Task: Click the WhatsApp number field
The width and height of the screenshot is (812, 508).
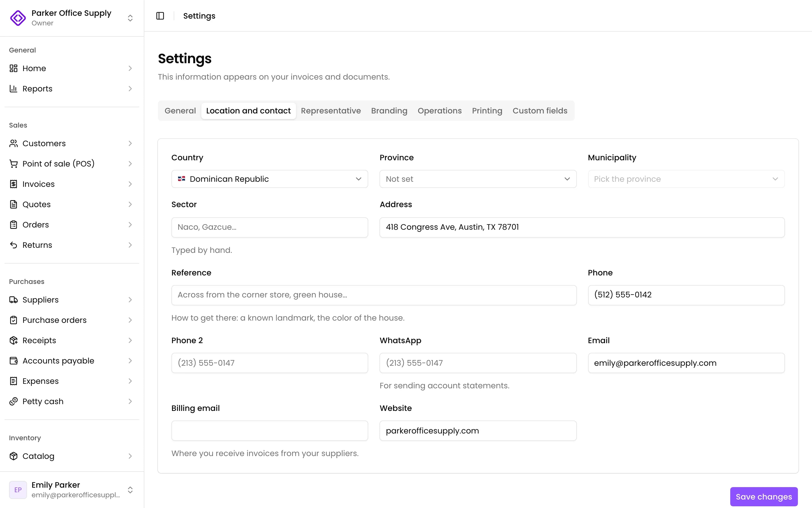Action: point(478,363)
